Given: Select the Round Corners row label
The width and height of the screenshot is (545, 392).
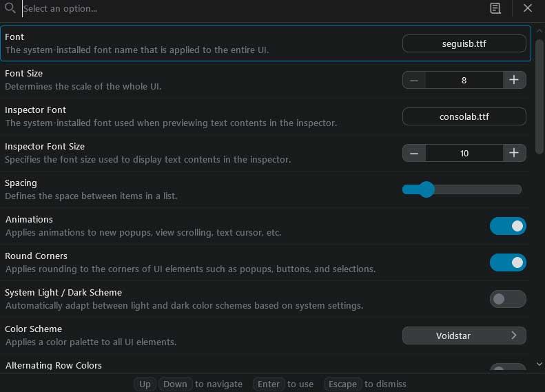Looking at the screenshot, I should tap(36, 256).
